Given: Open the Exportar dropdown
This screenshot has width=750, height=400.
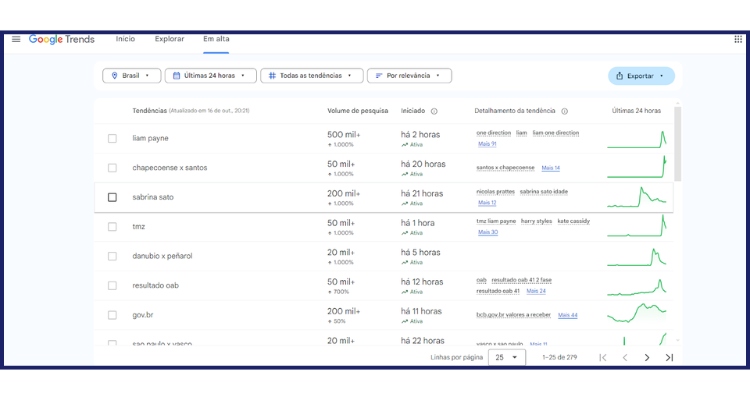Looking at the screenshot, I should [x=641, y=76].
